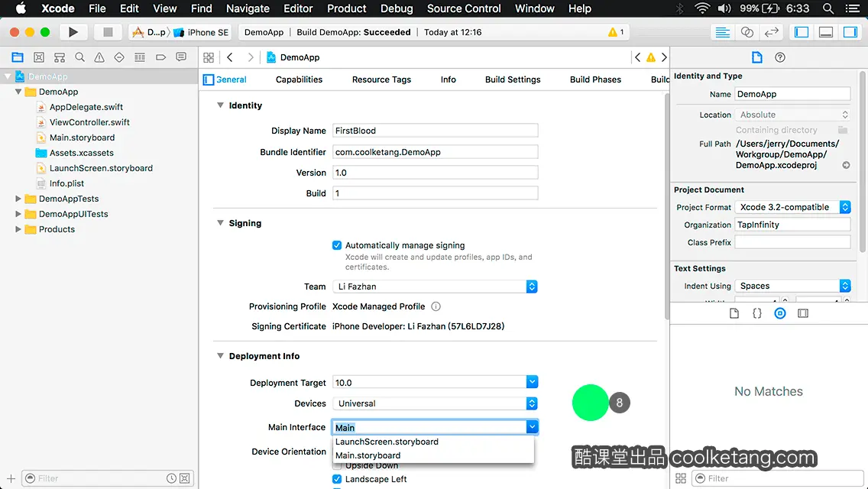Switch to the Build Phases tab
The height and width of the screenshot is (489, 868).
pos(595,79)
